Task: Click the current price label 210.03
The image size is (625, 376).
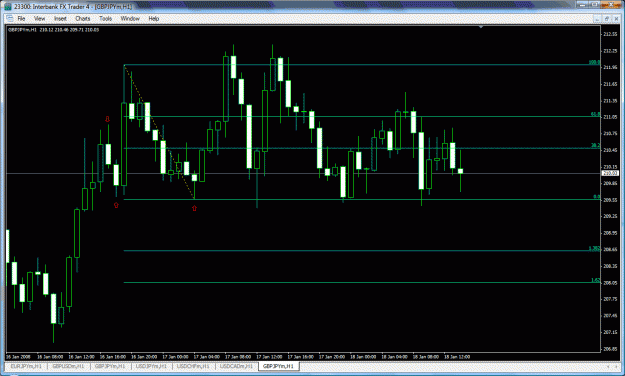Action: tap(610, 173)
